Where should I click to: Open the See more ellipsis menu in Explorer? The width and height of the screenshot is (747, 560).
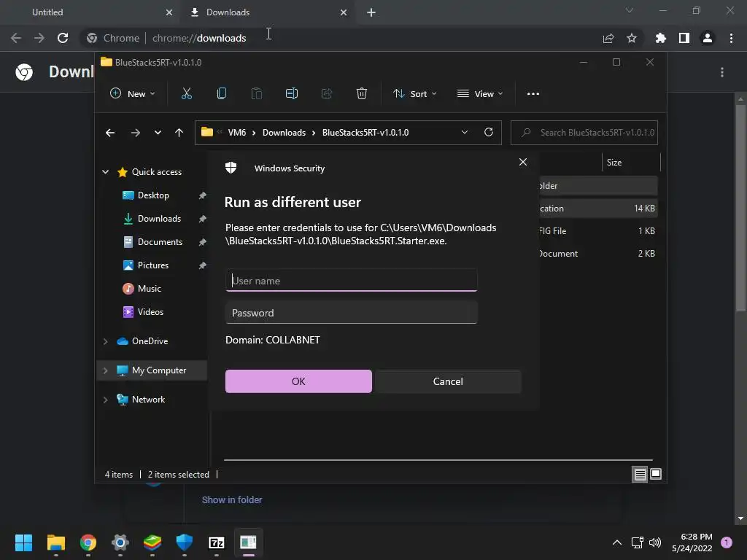(533, 94)
